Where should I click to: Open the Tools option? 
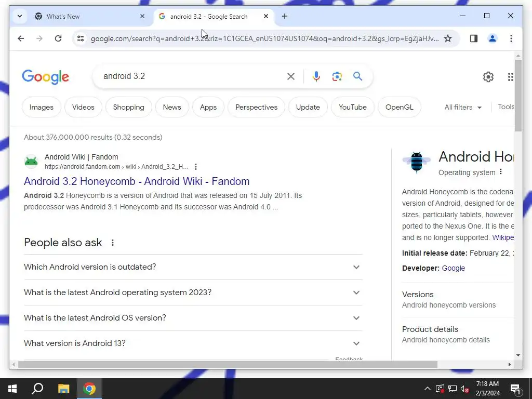point(506,107)
